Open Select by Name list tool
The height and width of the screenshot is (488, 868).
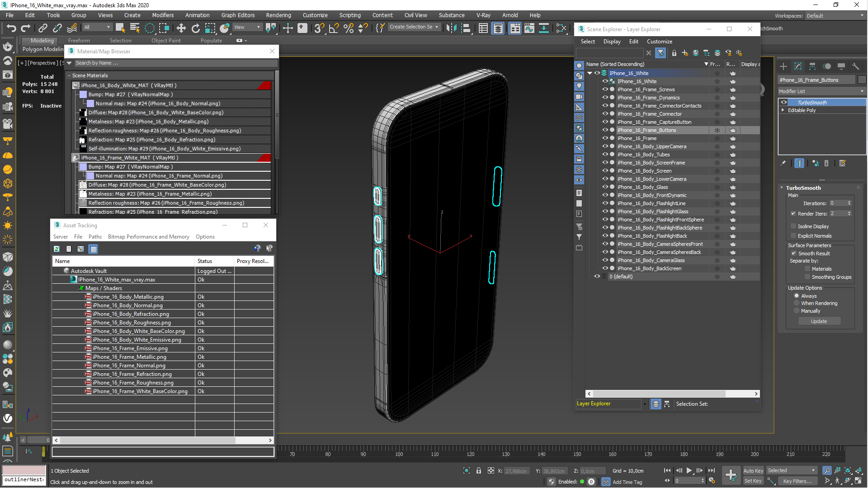[x=135, y=28]
